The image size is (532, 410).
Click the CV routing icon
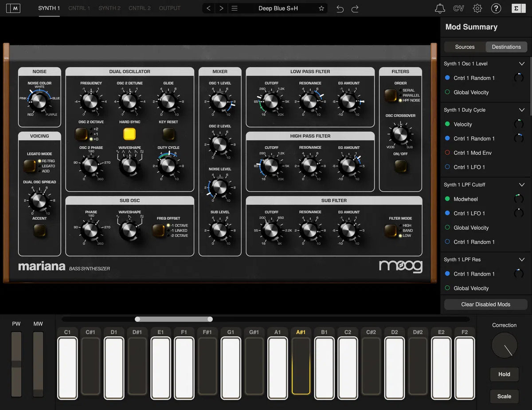click(459, 8)
